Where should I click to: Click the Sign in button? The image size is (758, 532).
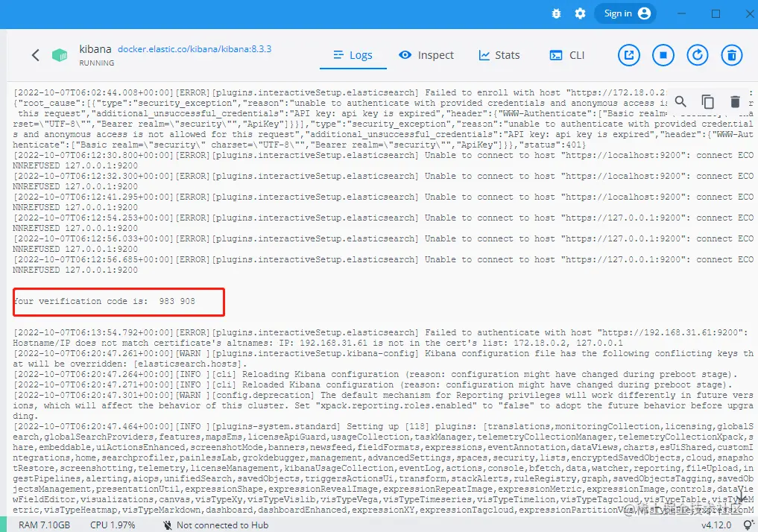tap(625, 13)
